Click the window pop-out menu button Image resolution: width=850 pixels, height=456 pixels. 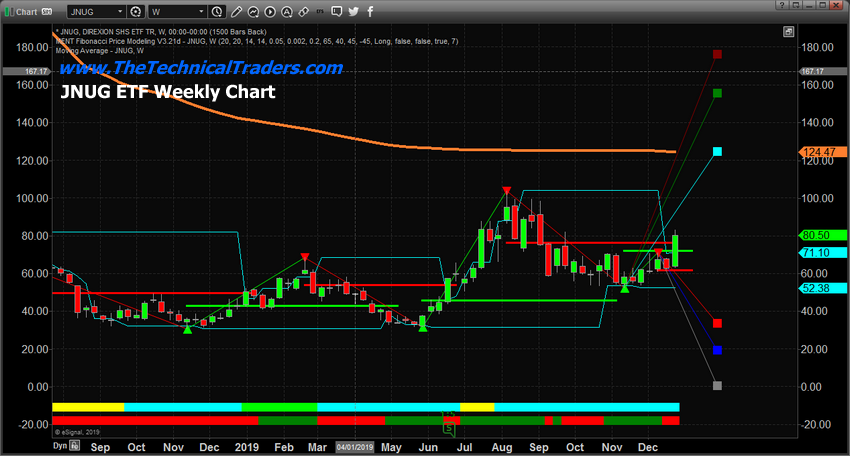[796, 5]
